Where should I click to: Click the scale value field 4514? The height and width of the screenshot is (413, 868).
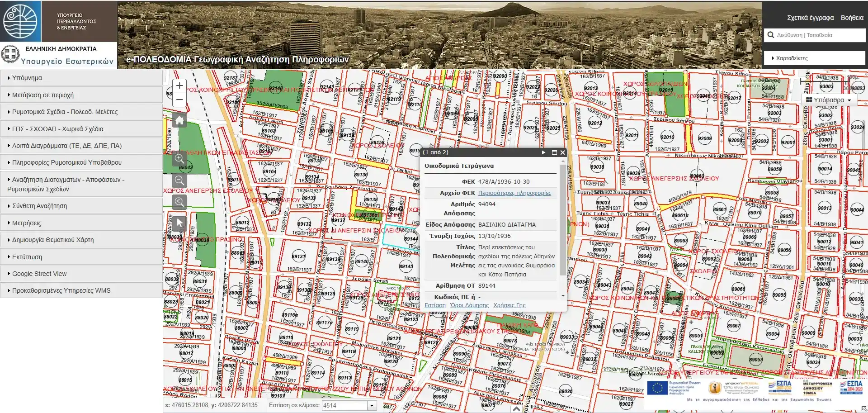point(344,405)
